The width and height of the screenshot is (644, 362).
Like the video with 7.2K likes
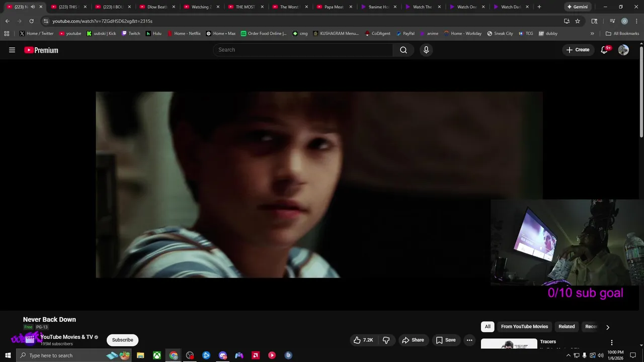(x=363, y=340)
